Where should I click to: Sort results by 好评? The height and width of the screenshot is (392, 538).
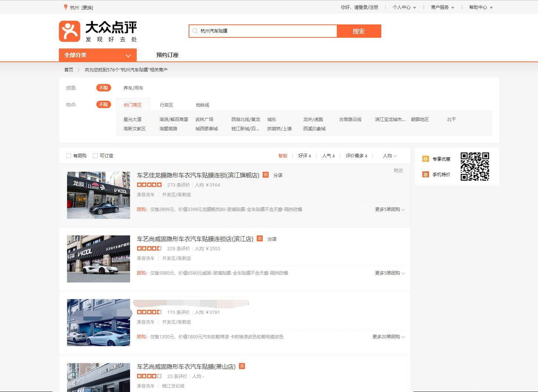305,156
